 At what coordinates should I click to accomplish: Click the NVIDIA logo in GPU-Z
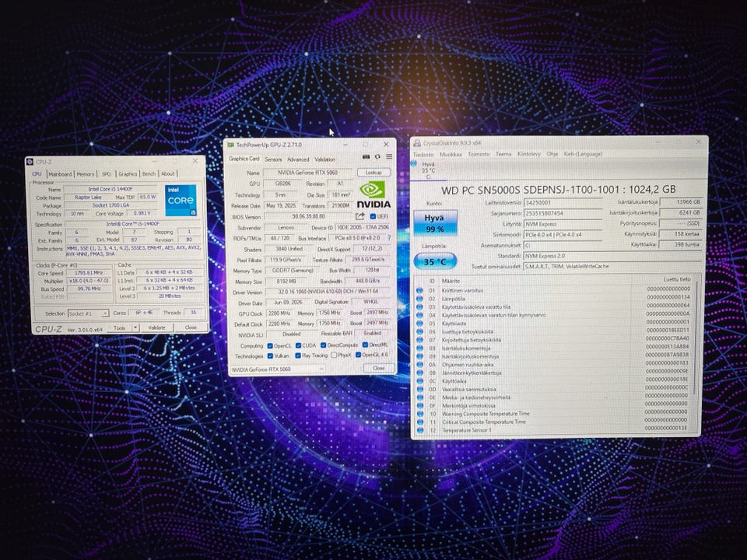pos(373,194)
